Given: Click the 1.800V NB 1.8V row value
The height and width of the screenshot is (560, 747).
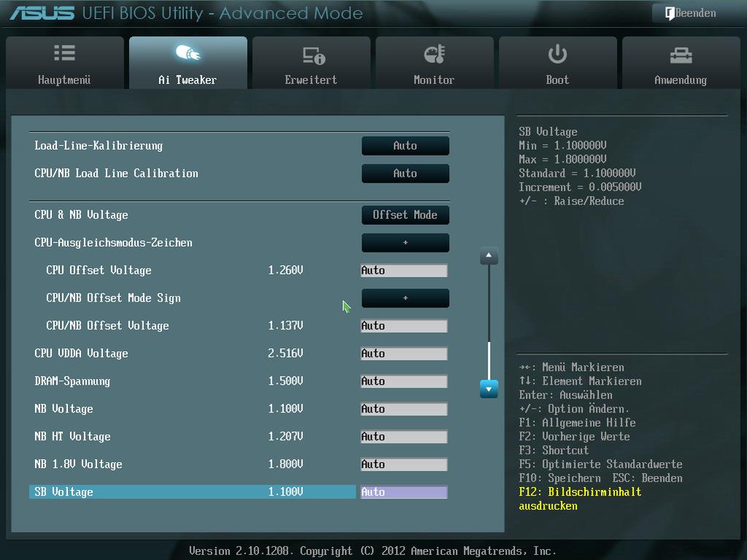Looking at the screenshot, I should [x=286, y=464].
